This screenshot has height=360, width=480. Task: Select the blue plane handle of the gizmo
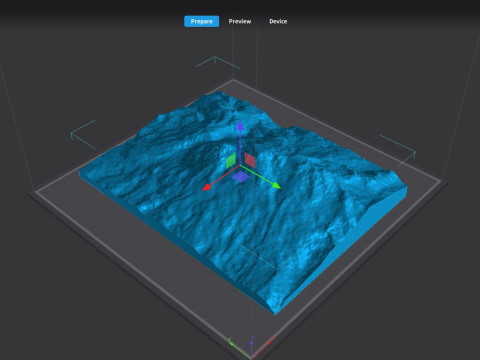tap(240, 177)
